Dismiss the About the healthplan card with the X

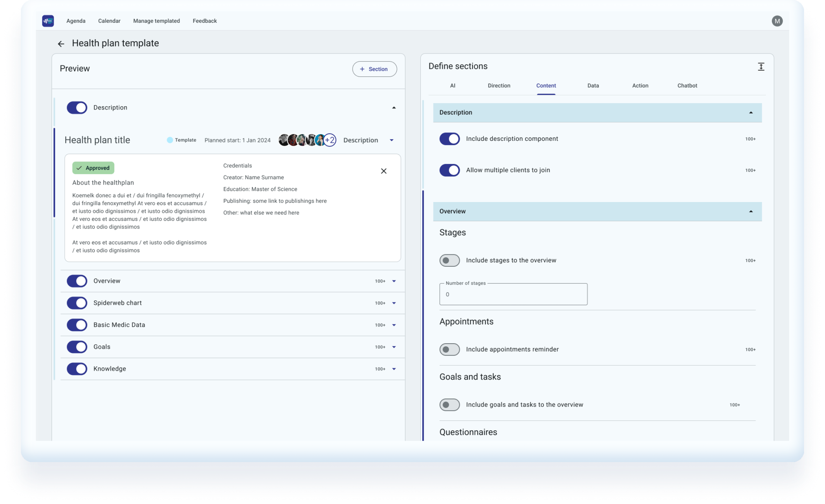click(383, 171)
